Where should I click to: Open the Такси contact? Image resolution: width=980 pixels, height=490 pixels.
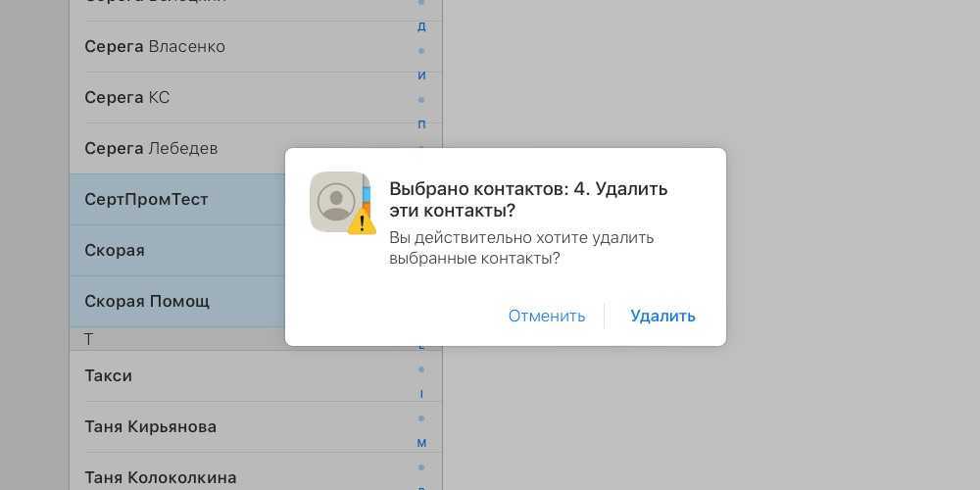tap(109, 376)
